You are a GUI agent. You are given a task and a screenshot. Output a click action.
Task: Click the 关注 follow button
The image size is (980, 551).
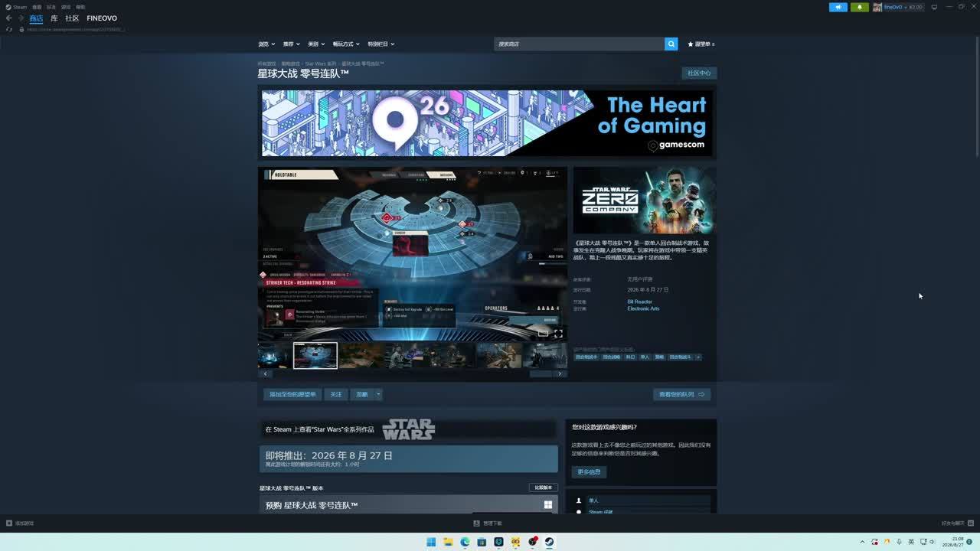[x=336, y=395]
